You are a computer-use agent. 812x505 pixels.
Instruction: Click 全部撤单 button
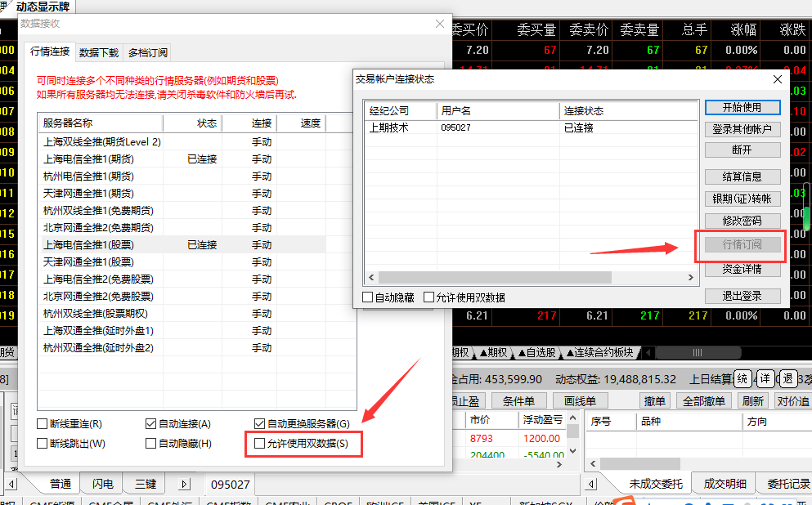click(703, 401)
